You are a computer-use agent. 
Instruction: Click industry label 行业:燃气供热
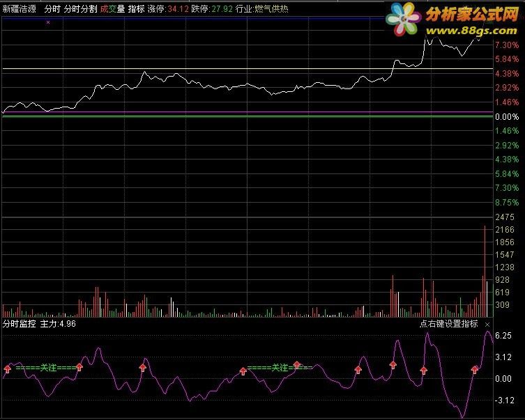pos(262,9)
